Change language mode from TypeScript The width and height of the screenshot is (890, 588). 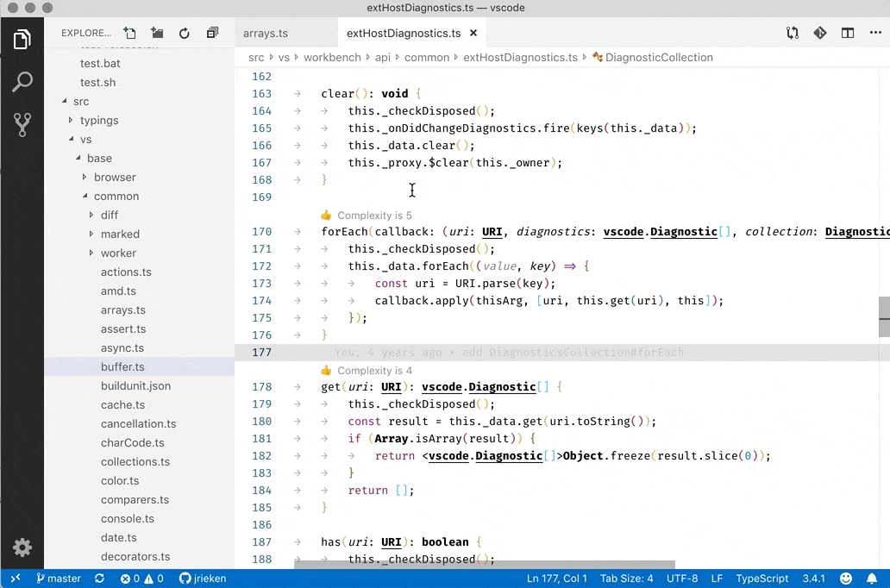[762, 579]
